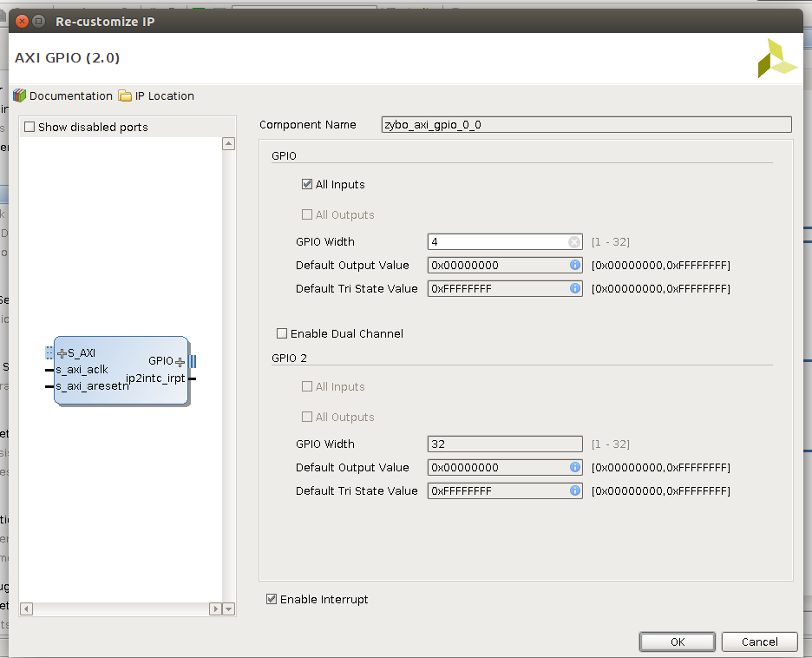Toggle All Outputs under GPIO 2

307,417
